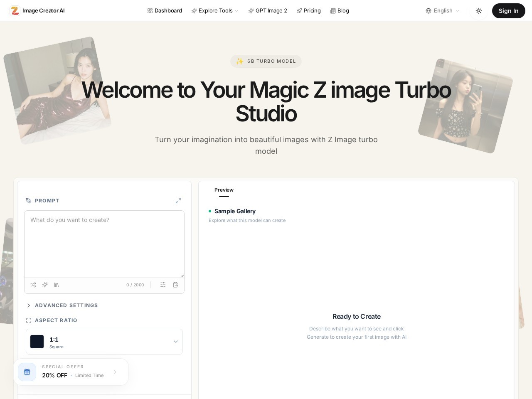This screenshot has width=532, height=399.
Task: Open the 1:1 Square aspect ratio dropdown
Action: [x=104, y=342]
